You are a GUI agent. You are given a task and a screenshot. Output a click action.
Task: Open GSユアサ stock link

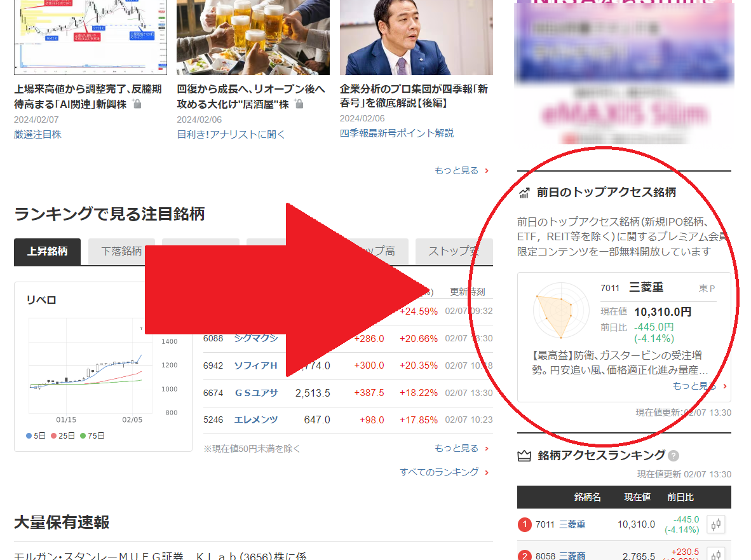point(256,393)
